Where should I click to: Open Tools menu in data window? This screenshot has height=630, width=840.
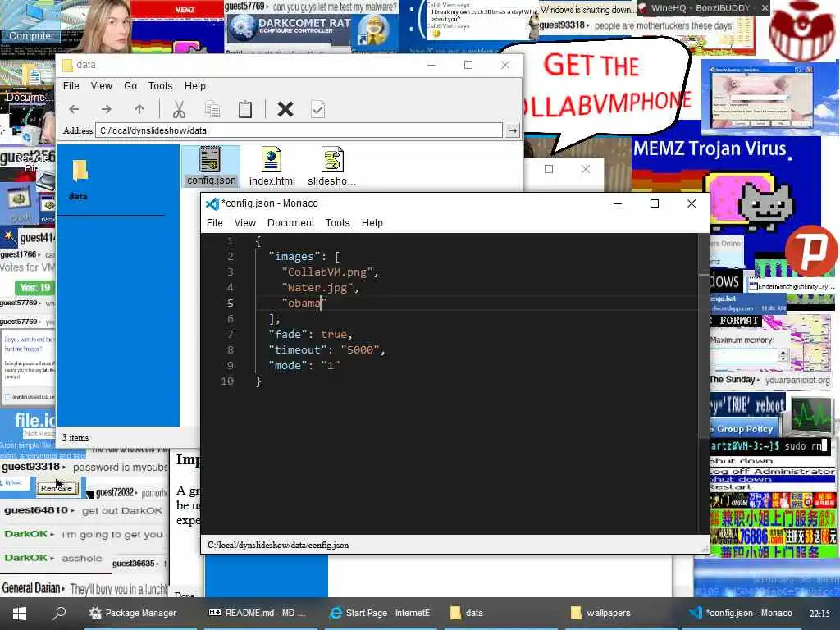[x=160, y=85]
